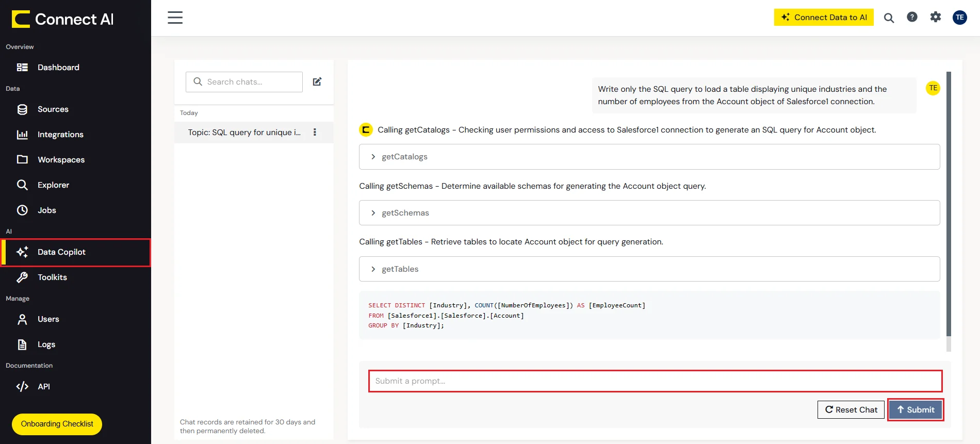Focus the Submit a prompt field
Screen dimensions: 980x444
coord(655,381)
